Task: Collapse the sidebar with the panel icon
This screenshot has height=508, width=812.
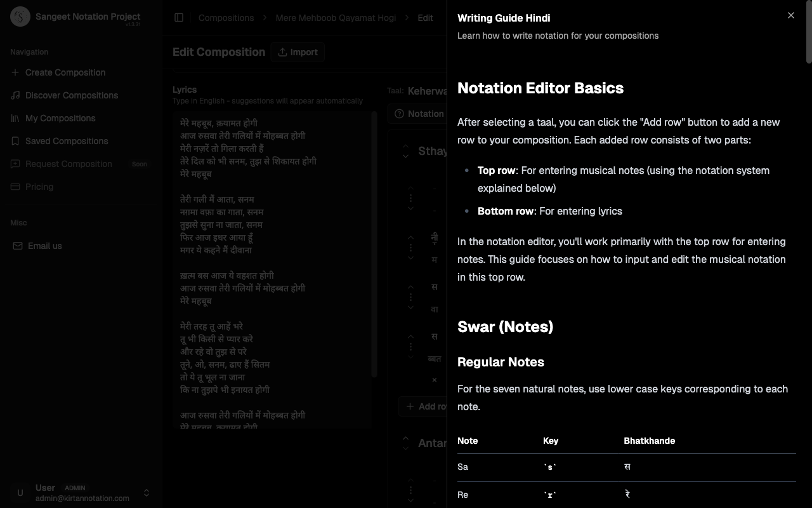Action: (x=179, y=18)
